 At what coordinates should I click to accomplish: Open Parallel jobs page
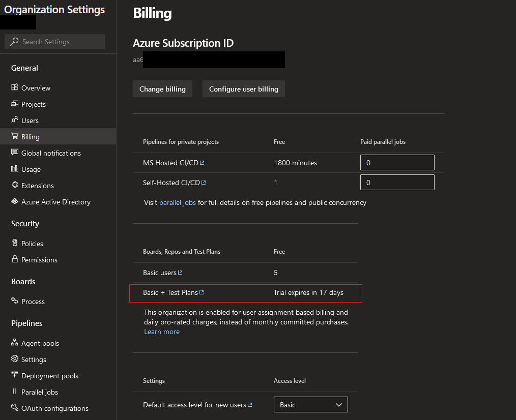40,392
